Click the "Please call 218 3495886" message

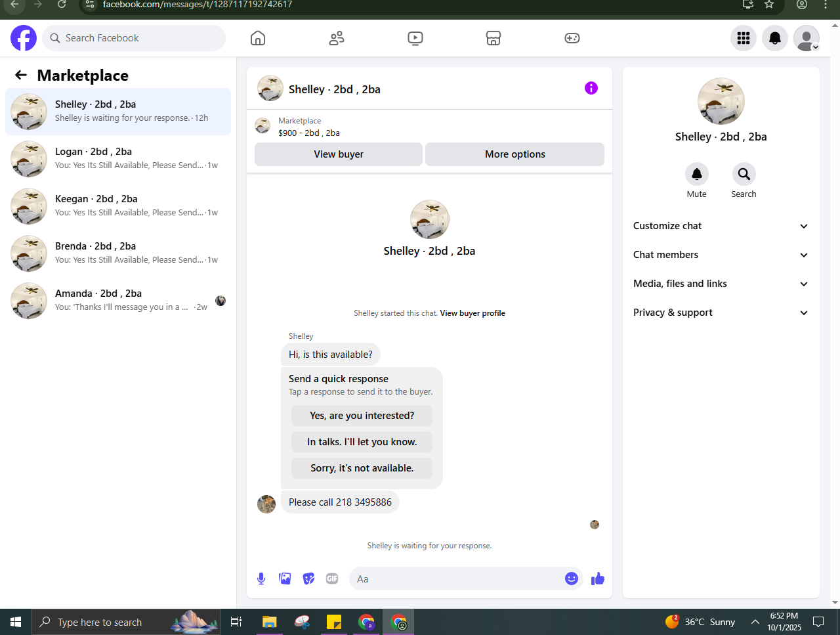coord(340,502)
